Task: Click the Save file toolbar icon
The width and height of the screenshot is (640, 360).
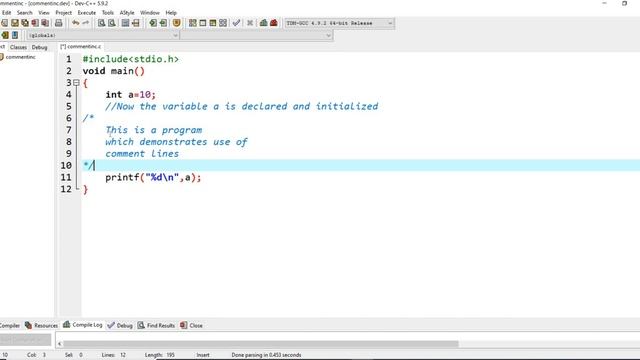Action: (x=15, y=23)
